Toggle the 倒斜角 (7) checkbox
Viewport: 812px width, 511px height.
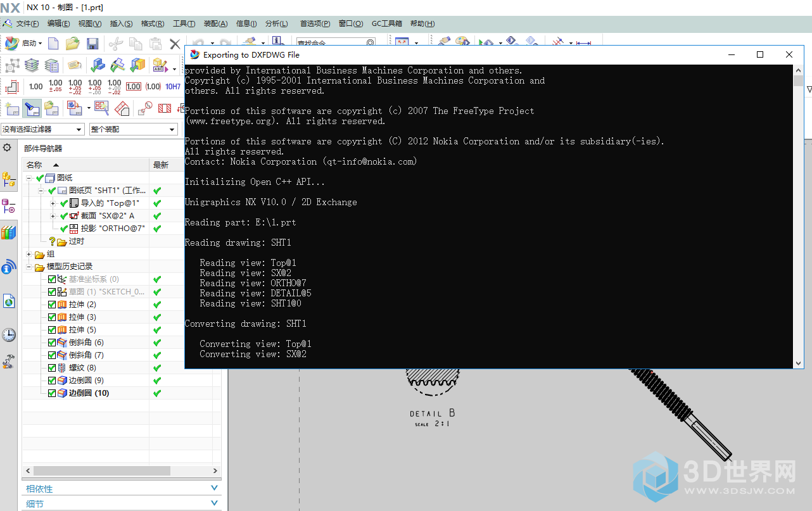pos(52,355)
